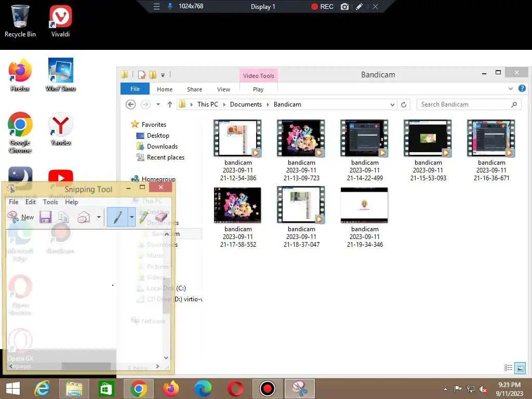The height and width of the screenshot is (399, 532).
Task: Select Favorites in navigation pane
Action: pos(154,125)
